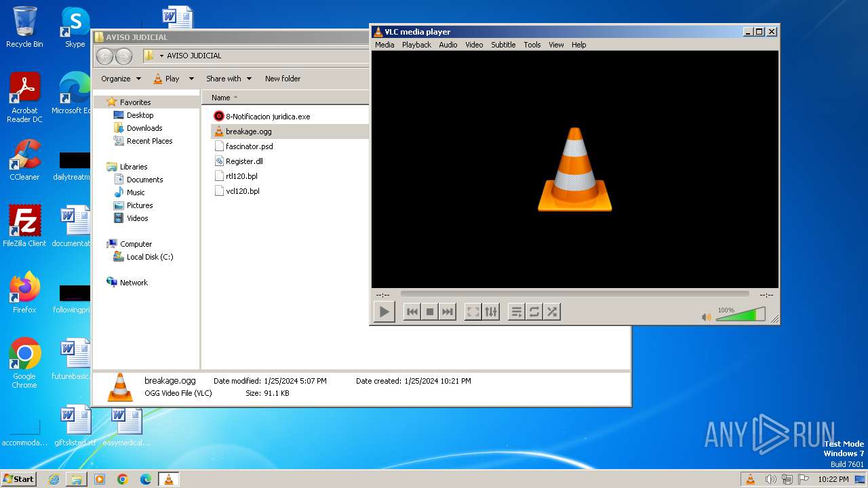The width and height of the screenshot is (868, 488).
Task: Open the VLC Subtitle menu
Action: [x=503, y=45]
